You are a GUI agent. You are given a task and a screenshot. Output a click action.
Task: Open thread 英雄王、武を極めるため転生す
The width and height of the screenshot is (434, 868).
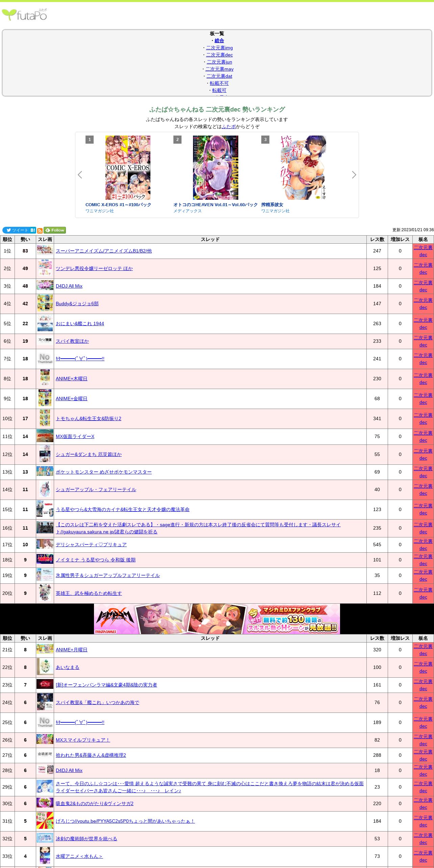[x=89, y=593]
